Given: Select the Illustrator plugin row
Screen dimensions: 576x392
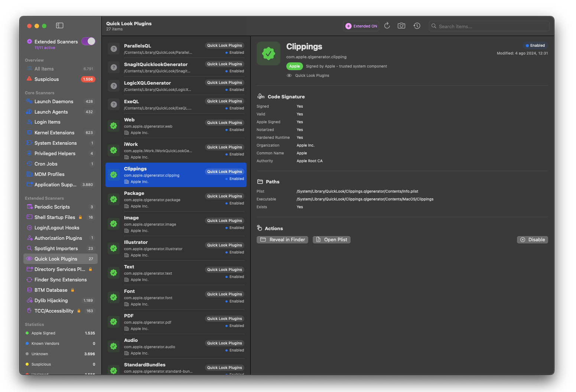Looking at the screenshot, I should tap(176, 248).
